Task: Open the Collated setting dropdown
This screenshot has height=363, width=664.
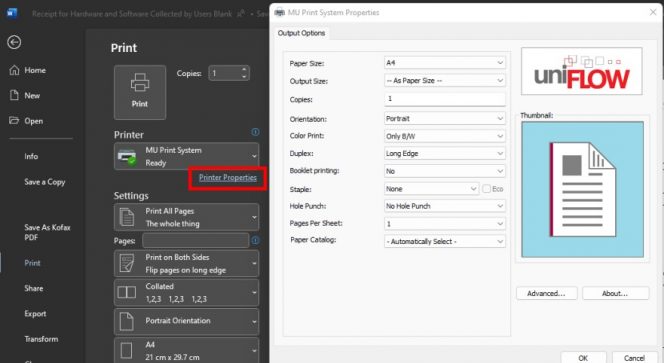Action: click(x=186, y=293)
